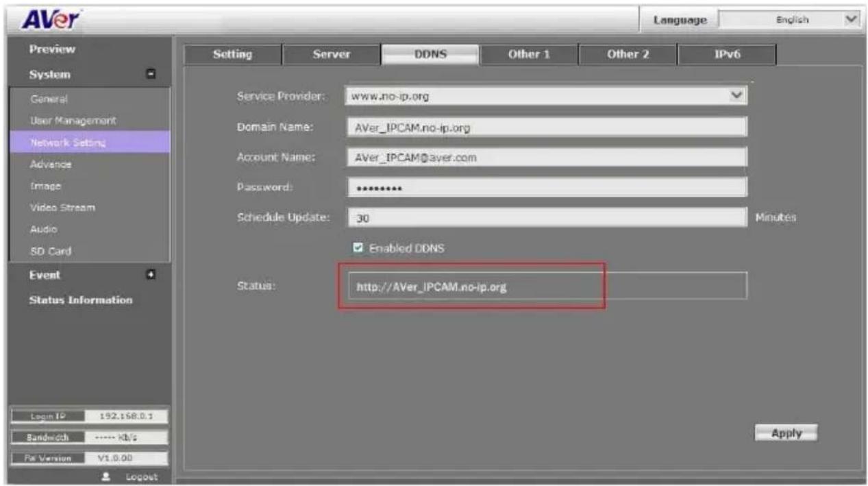Viewport: 868px width, 486px height.
Task: Select Network Setting in the sidebar
Action: 89,142
